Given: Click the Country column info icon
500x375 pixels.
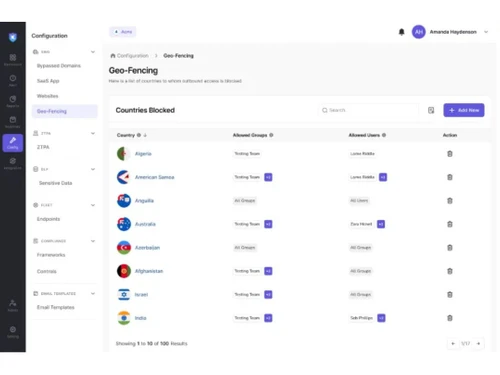Looking at the screenshot, I should click(139, 135).
